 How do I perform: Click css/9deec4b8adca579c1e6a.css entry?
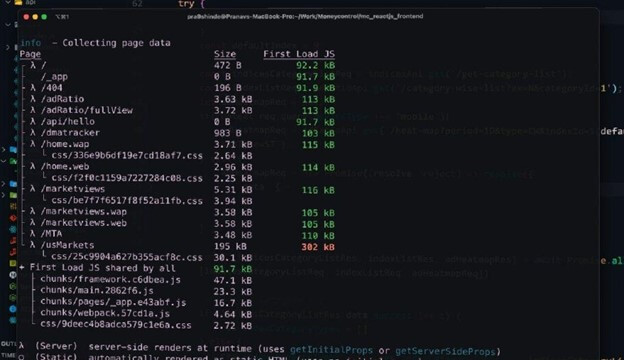pyautogui.click(x=116, y=325)
